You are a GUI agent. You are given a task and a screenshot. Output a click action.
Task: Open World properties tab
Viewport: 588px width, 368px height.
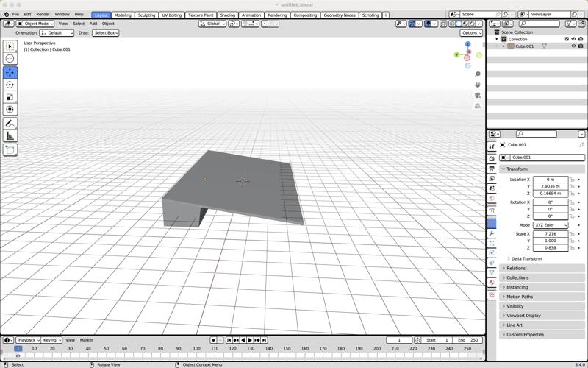492,198
